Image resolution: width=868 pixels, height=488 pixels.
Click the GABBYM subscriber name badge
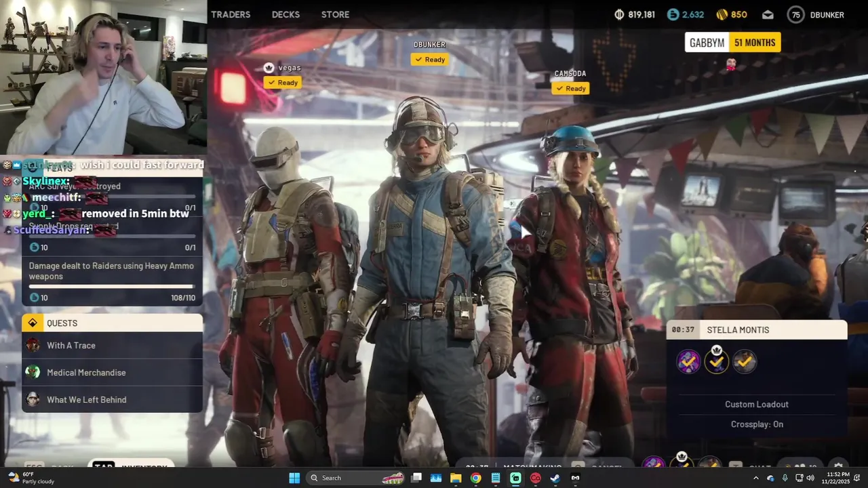pos(707,43)
